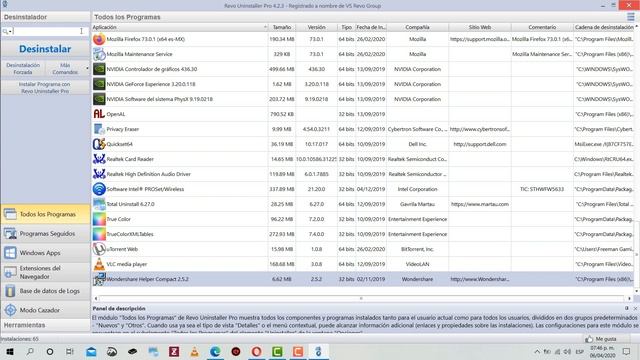Click the NVIDIA Controlador de gráficos icon

click(x=99, y=69)
